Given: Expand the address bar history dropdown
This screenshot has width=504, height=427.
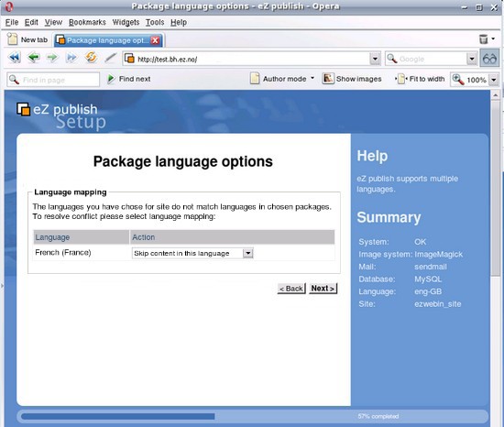Looking at the screenshot, I should point(375,59).
